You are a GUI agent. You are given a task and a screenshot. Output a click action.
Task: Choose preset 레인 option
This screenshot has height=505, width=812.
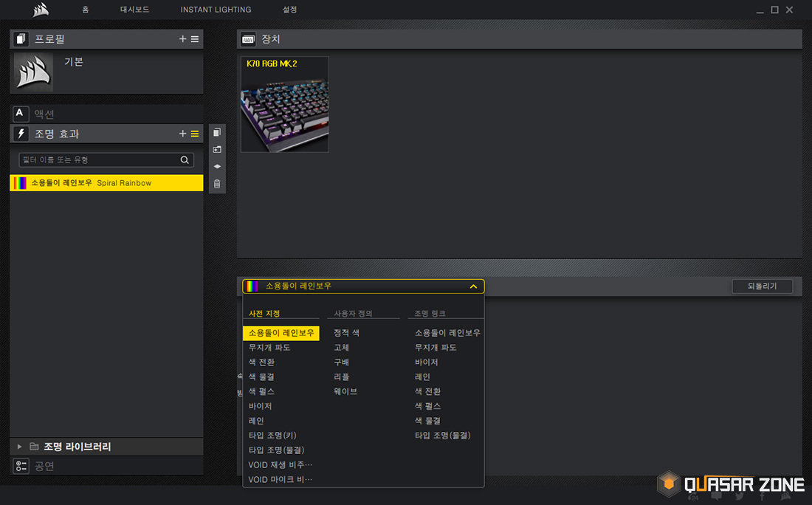click(x=256, y=421)
